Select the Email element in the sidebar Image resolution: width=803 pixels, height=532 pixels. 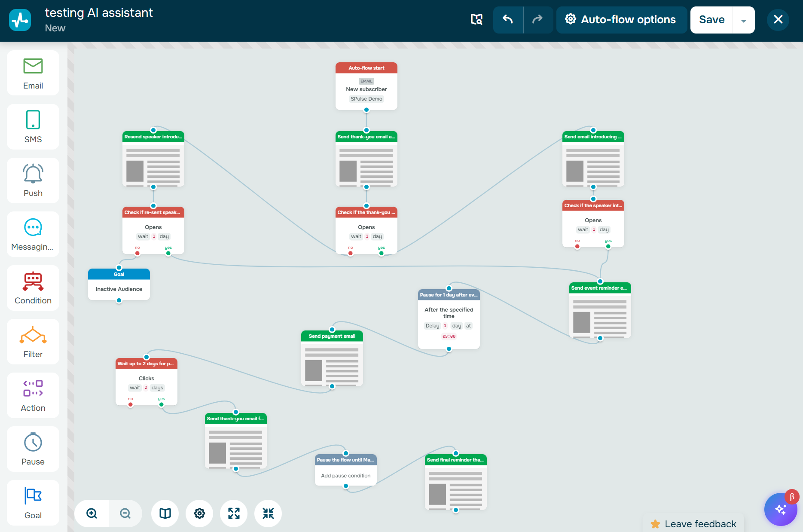tap(33, 73)
